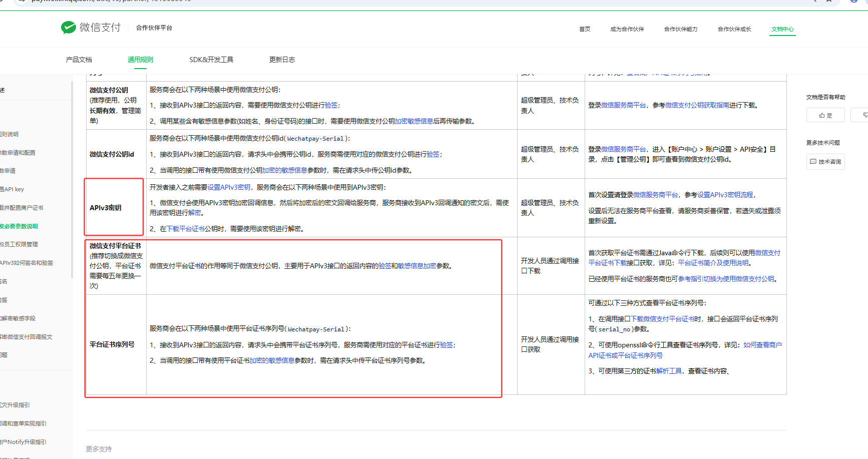Image resolution: width=868 pixels, height=459 pixels.
Task: Open 微信服务商平台 link in the 微信支付公钥id row
Action: (624, 149)
